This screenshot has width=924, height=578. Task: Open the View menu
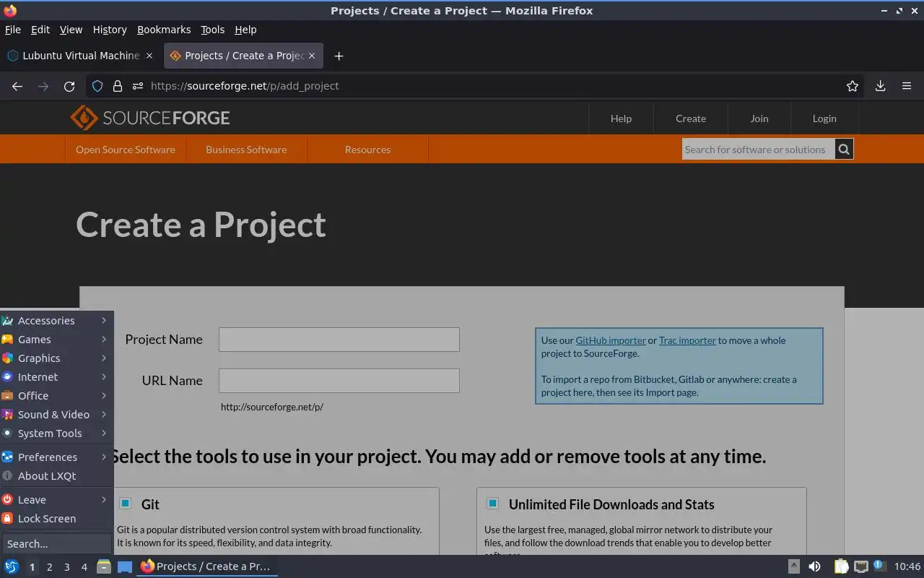click(x=71, y=30)
